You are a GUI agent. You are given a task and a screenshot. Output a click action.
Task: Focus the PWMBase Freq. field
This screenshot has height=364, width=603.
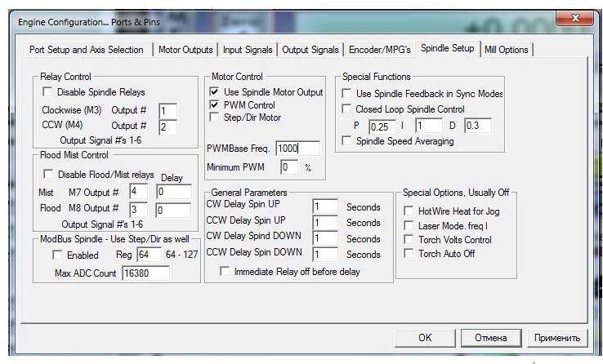pos(297,149)
